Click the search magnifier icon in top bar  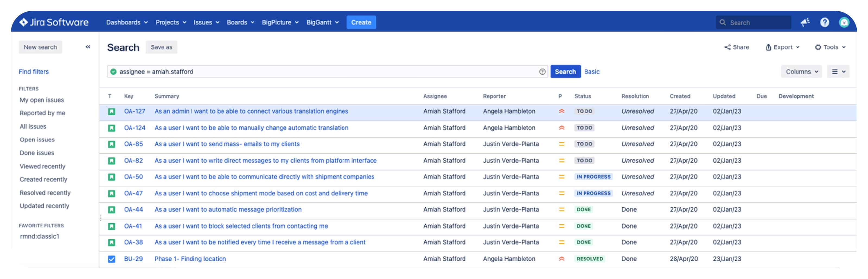(x=722, y=22)
